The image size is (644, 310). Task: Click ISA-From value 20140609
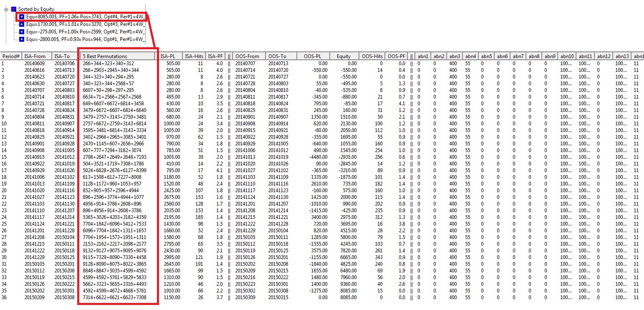(34, 64)
